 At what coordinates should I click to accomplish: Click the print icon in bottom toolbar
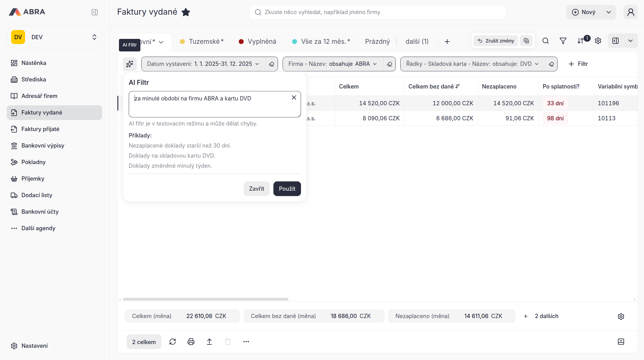pos(191,342)
